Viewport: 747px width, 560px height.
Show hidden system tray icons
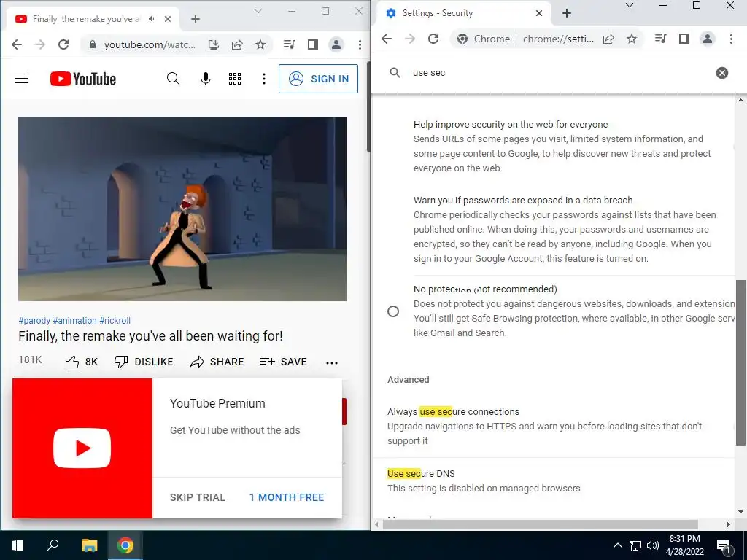pos(617,545)
